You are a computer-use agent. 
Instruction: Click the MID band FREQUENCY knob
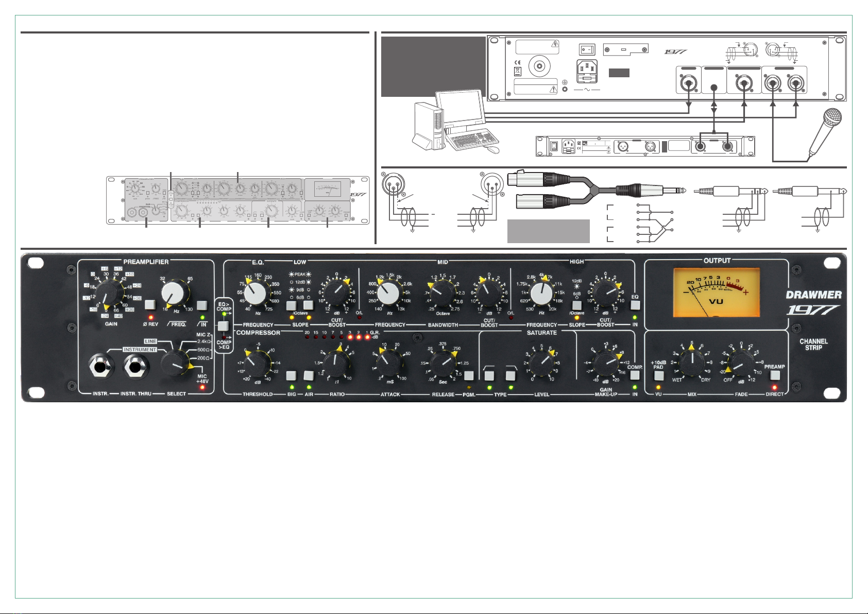click(389, 293)
